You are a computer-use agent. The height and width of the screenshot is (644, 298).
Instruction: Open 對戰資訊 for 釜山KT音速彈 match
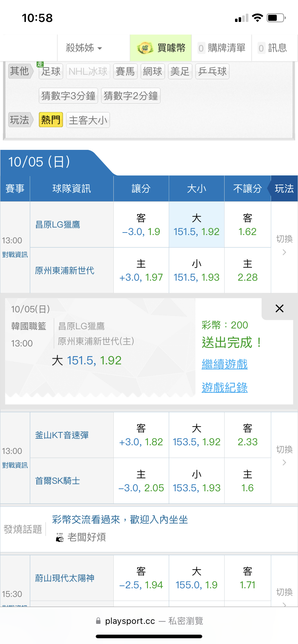[15, 465]
